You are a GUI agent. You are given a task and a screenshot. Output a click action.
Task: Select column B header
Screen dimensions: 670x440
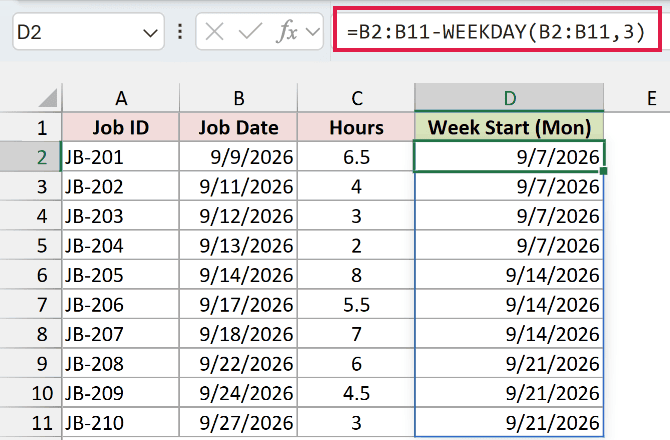click(238, 98)
